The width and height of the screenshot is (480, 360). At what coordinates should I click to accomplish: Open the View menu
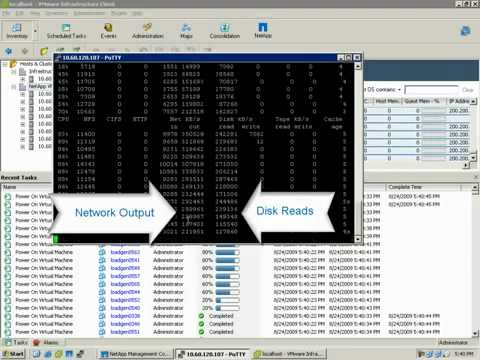pyautogui.click(x=35, y=13)
